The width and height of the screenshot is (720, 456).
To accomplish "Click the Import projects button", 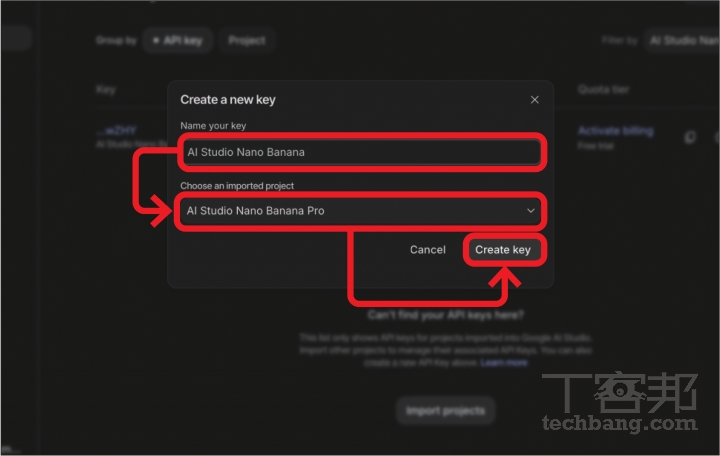I will click(445, 410).
